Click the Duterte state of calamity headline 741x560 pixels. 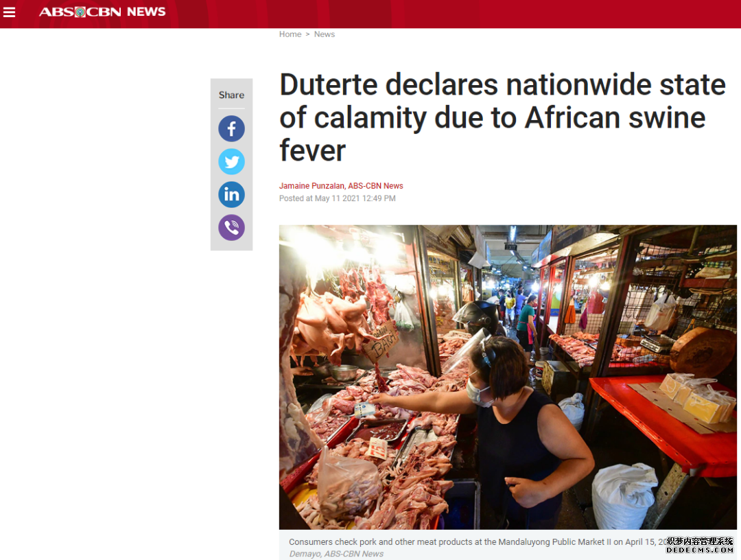[x=502, y=117]
